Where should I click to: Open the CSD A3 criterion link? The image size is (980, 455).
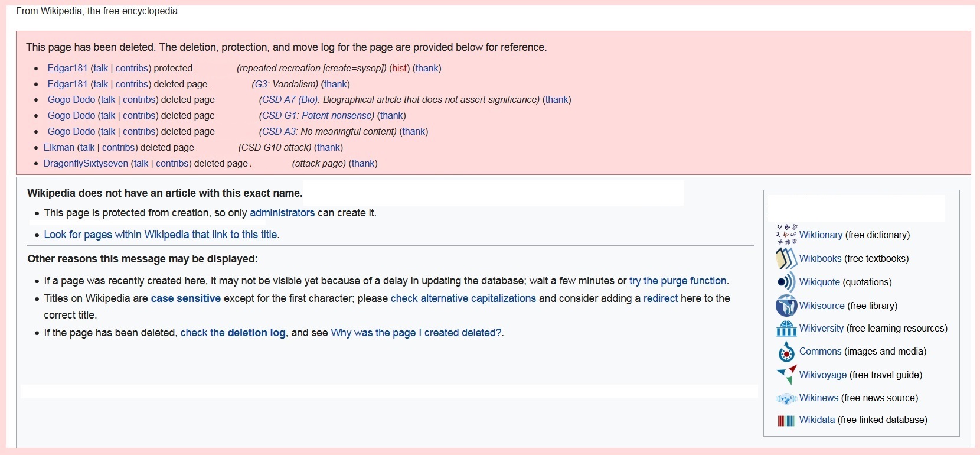pyautogui.click(x=280, y=131)
